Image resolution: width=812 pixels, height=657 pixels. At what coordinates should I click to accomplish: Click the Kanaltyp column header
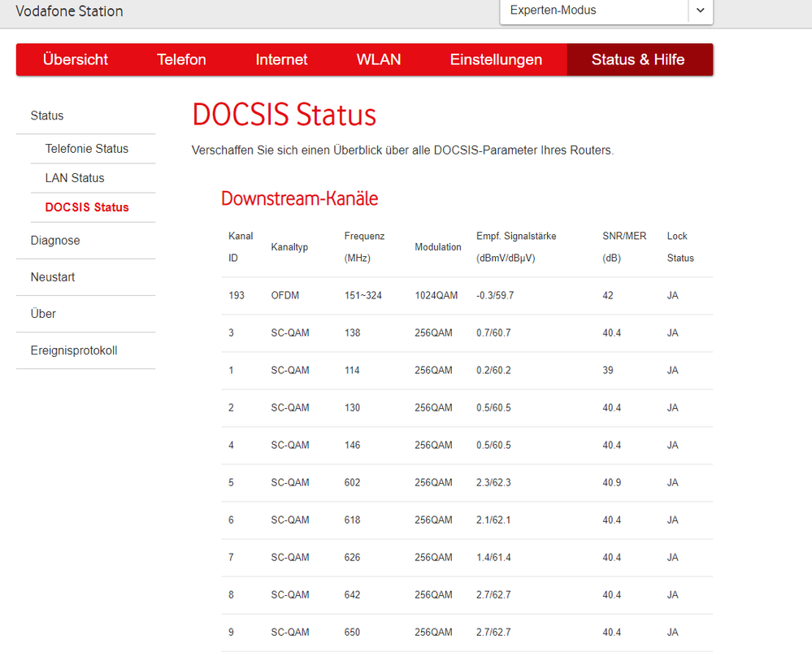(289, 247)
